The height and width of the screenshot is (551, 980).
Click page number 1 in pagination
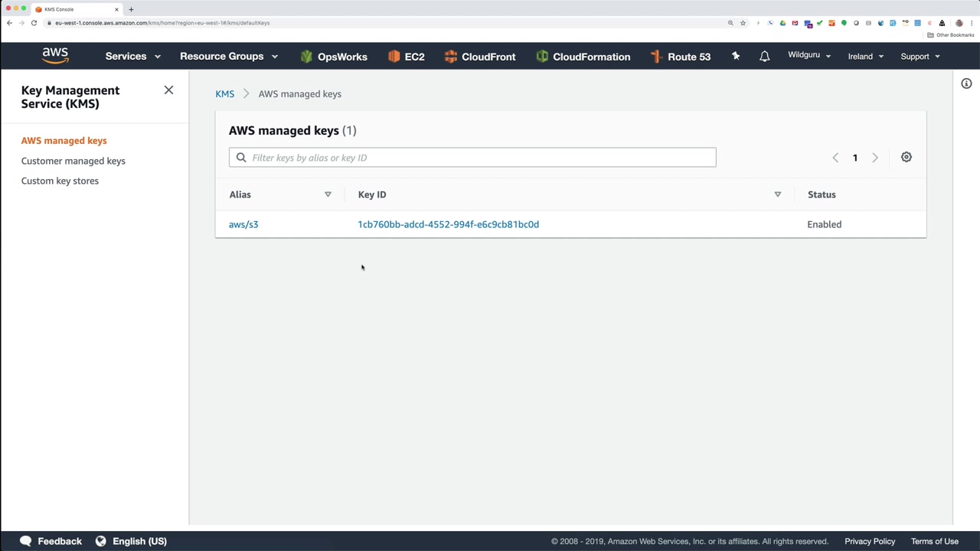point(855,158)
